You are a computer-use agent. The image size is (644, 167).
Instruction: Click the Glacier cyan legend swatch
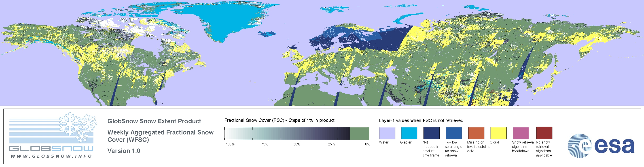409,133
